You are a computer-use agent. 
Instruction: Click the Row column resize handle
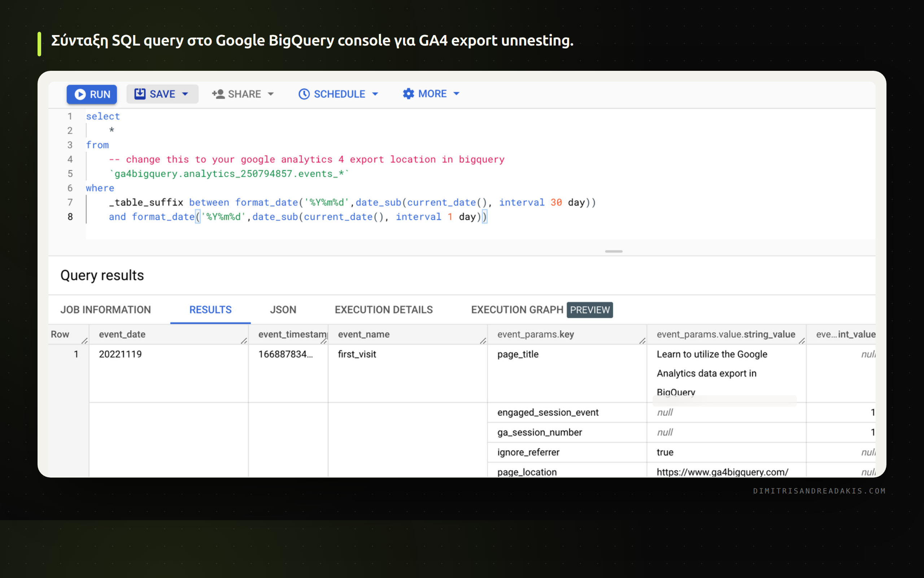pos(85,341)
